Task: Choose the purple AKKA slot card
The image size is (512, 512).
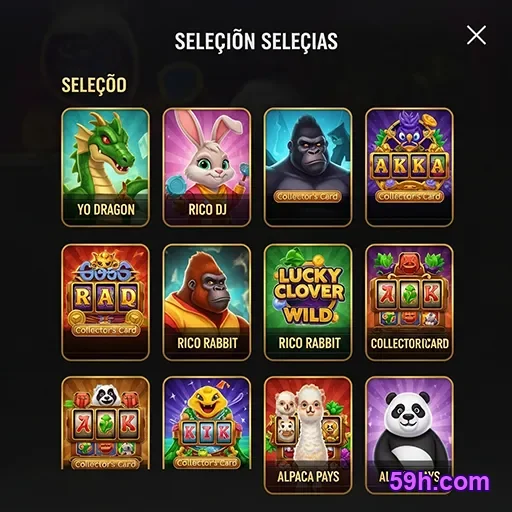Action: click(409, 167)
